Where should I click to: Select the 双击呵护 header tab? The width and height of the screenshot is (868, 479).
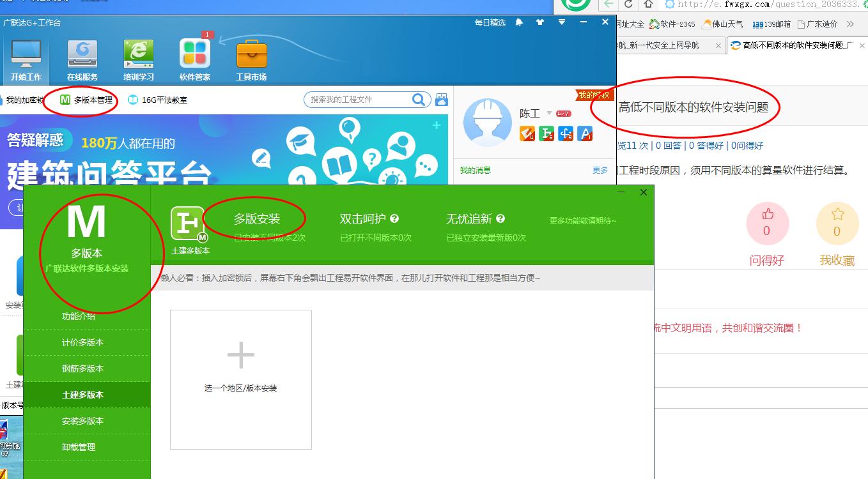point(363,219)
